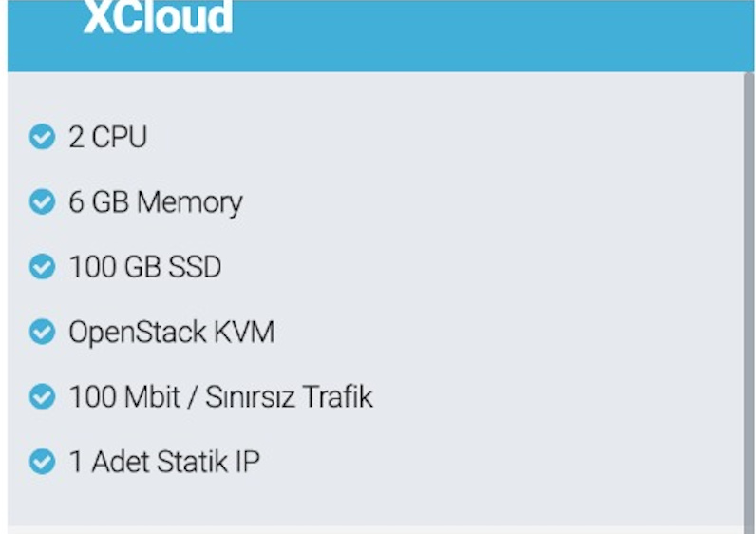Screen dimensions: 756x534
Task: Click the check icon for 100 Mbit traffic
Action: [42, 396]
